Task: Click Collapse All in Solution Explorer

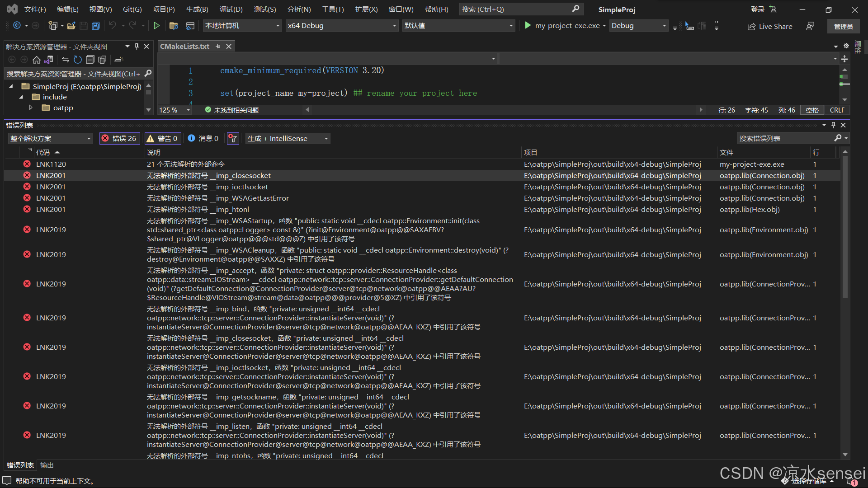Action: pos(90,60)
